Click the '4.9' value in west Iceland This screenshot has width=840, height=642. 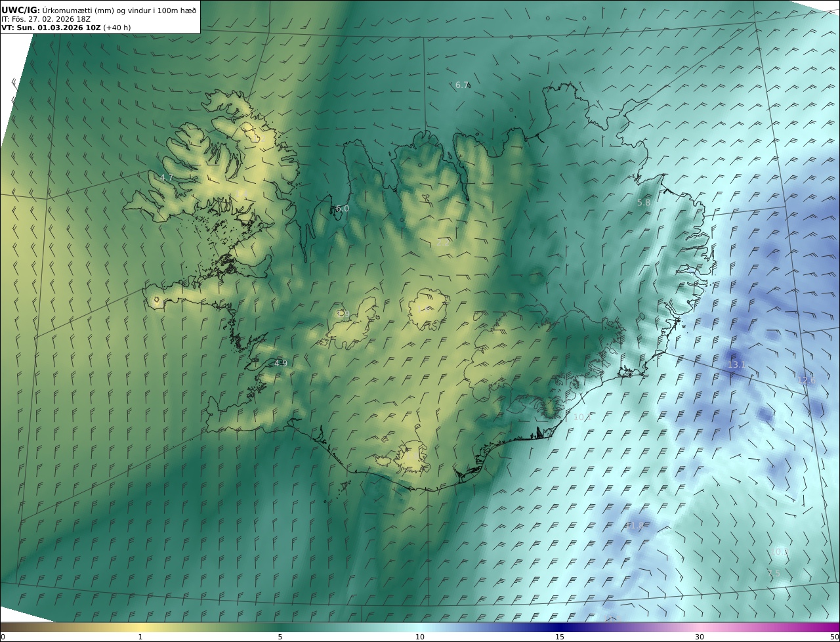(x=281, y=363)
